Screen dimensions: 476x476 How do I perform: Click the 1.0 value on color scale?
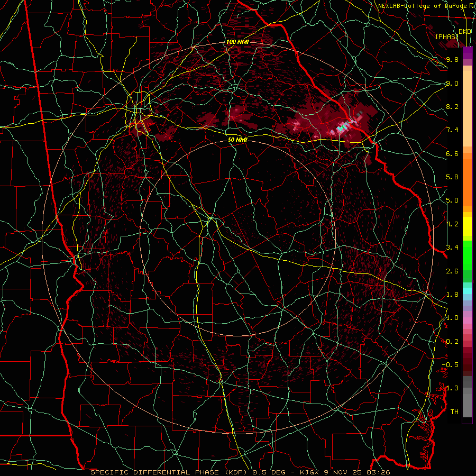tap(452, 318)
